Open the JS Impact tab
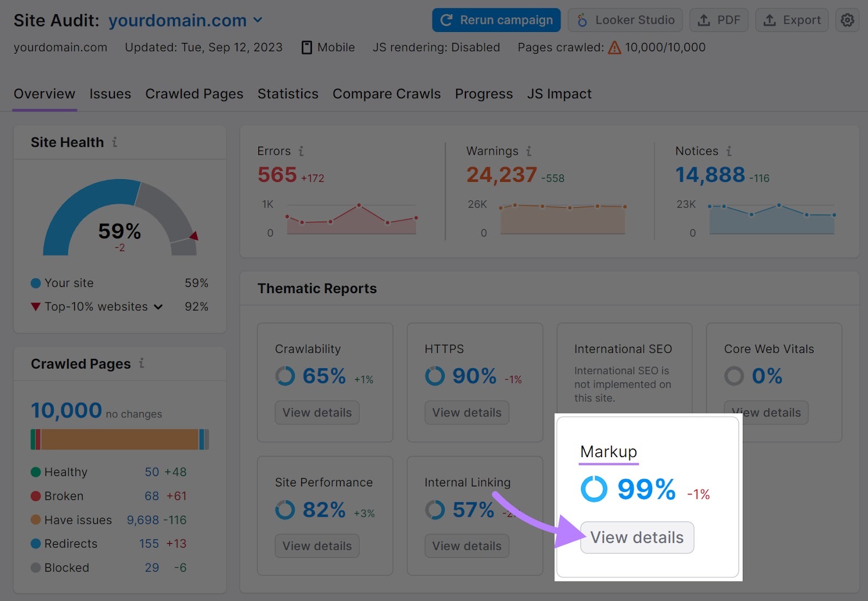Image resolution: width=868 pixels, height=601 pixels. [x=559, y=94]
